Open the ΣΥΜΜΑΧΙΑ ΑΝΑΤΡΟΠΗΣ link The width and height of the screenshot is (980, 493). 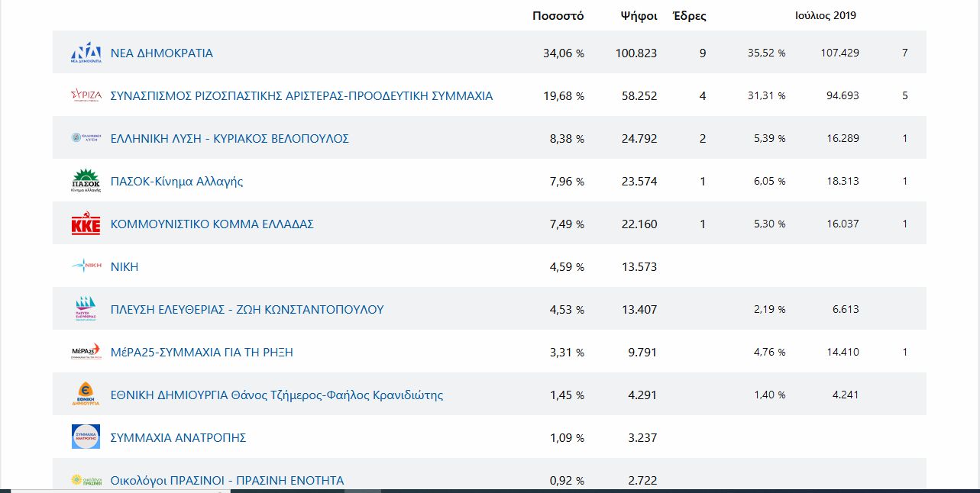coord(179,438)
